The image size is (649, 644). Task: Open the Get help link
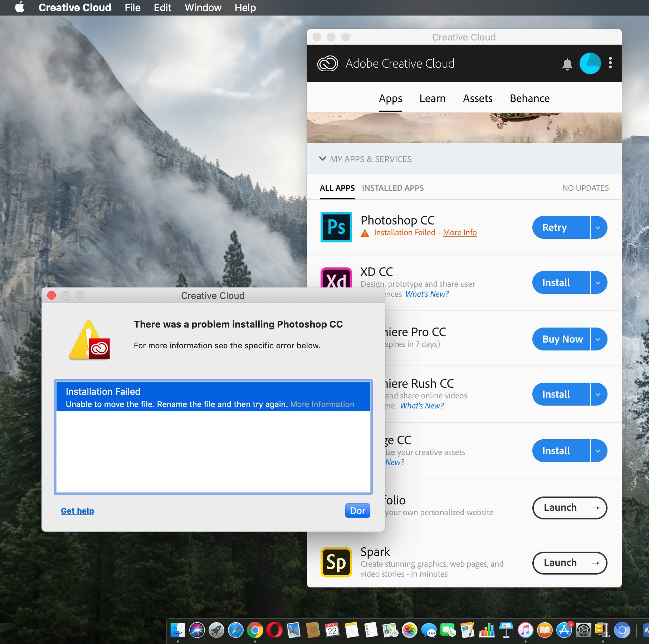coord(77,511)
